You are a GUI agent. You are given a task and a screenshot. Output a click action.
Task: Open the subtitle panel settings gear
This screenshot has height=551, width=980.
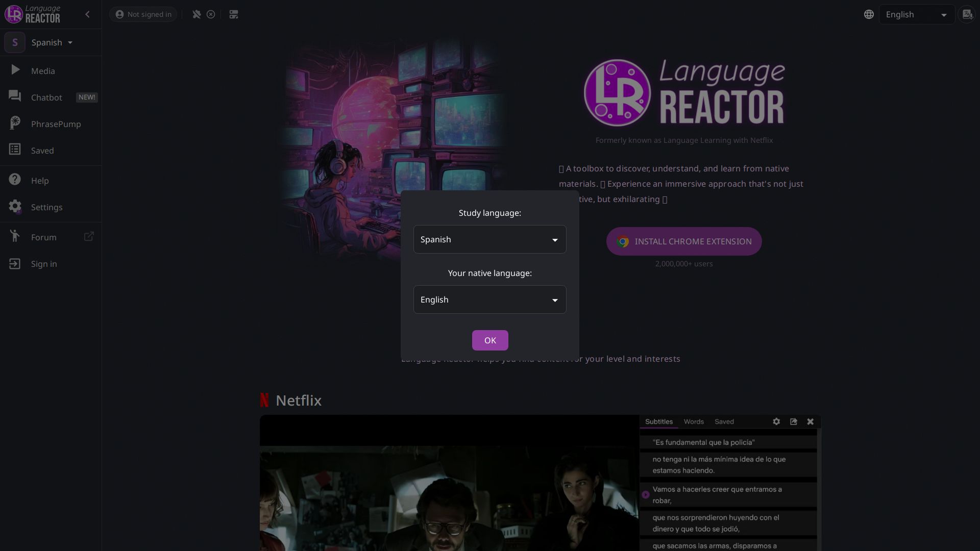[776, 421]
